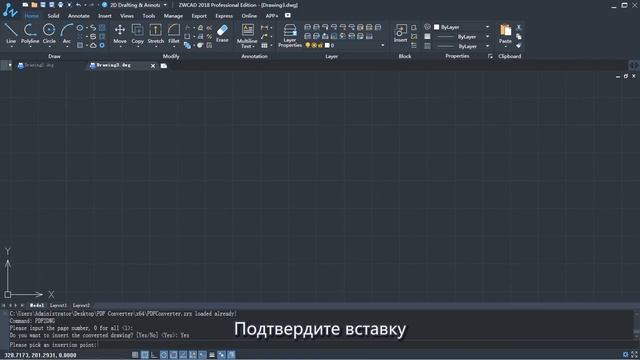Screen dimensions: 640x360
Task: Click the Open folder icon in quick access
Action: pyautogui.click(x=34, y=5)
